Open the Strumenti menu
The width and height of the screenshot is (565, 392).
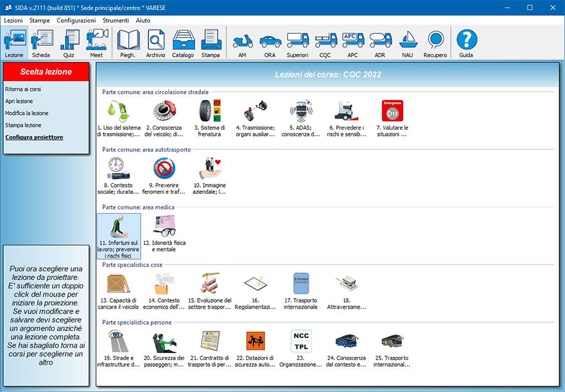pyautogui.click(x=116, y=20)
